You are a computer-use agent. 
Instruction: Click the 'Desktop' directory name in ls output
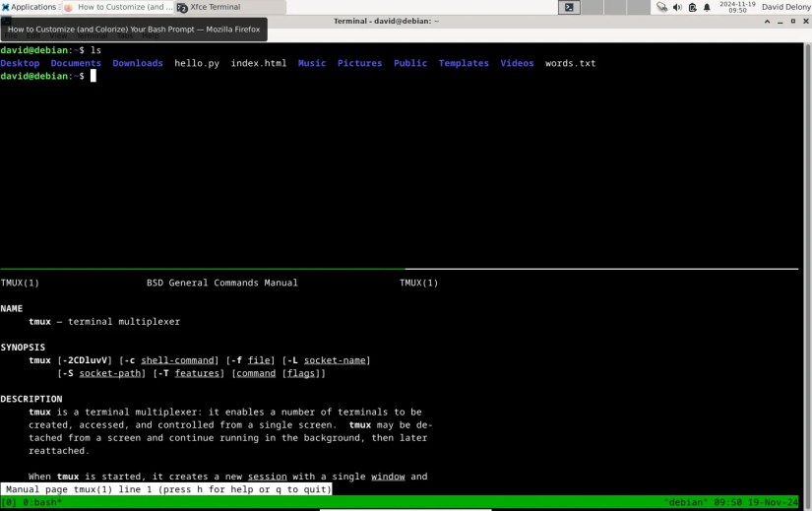tap(21, 63)
